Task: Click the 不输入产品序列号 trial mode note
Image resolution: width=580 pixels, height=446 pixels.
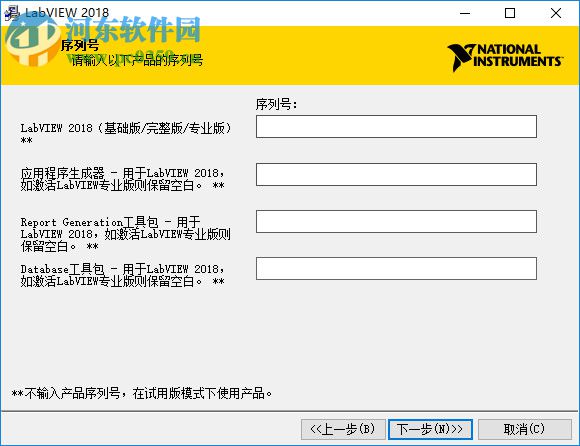Action: click(142, 393)
